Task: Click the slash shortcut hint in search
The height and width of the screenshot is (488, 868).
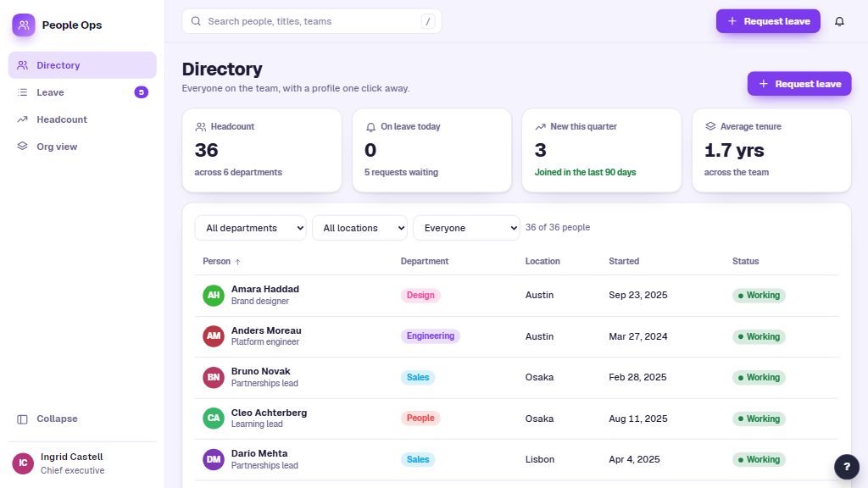Action: [428, 21]
